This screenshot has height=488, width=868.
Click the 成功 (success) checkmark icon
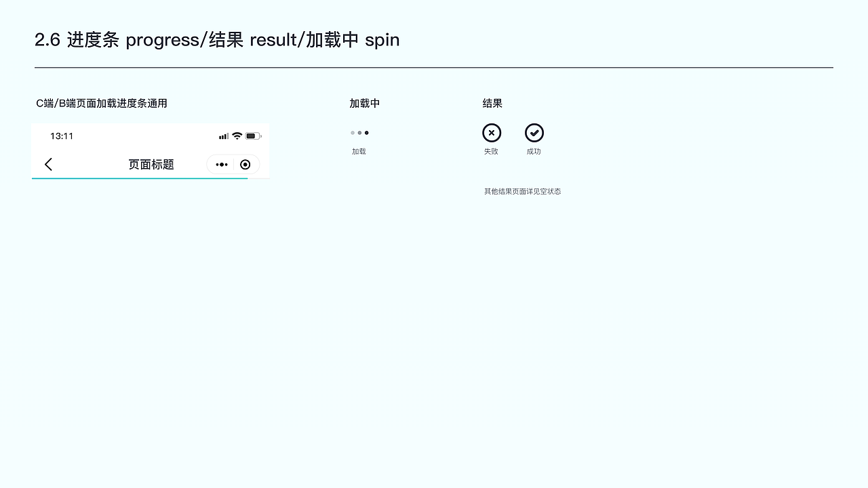click(534, 132)
